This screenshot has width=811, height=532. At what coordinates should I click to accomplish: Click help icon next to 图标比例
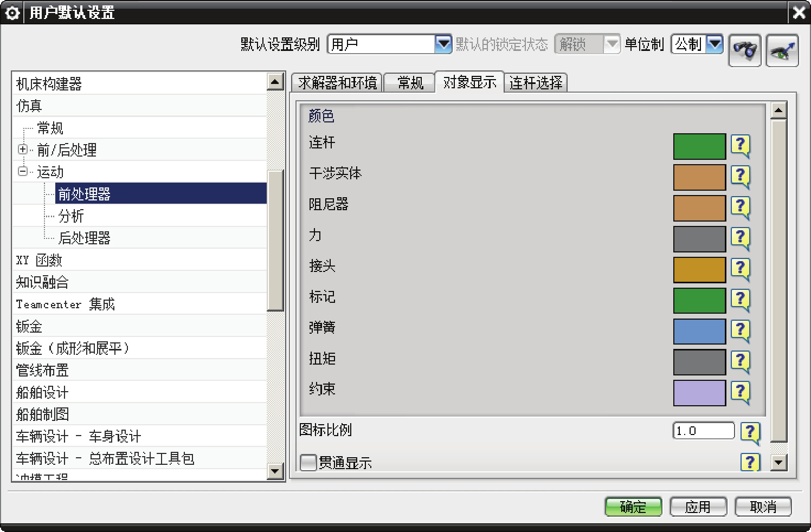750,432
